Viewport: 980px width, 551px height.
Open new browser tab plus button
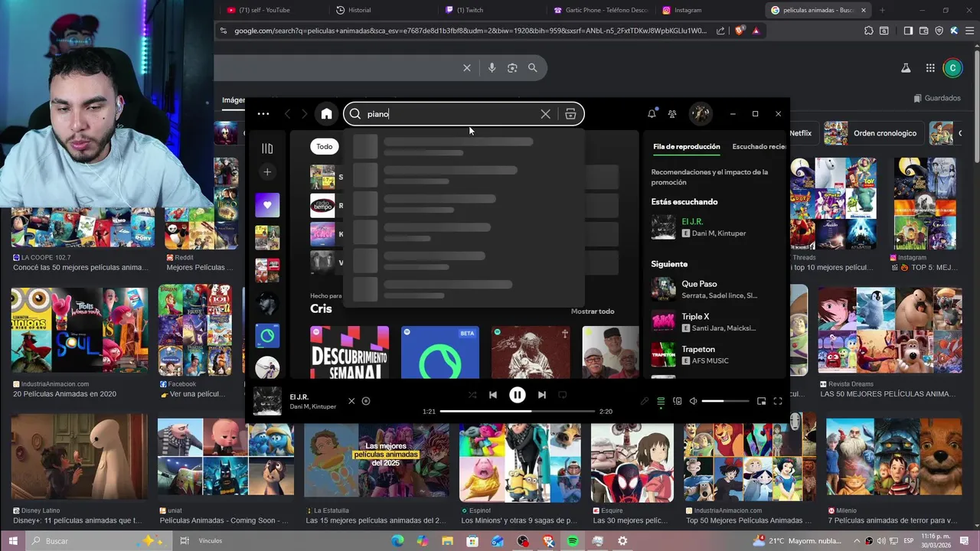pyautogui.click(x=882, y=10)
